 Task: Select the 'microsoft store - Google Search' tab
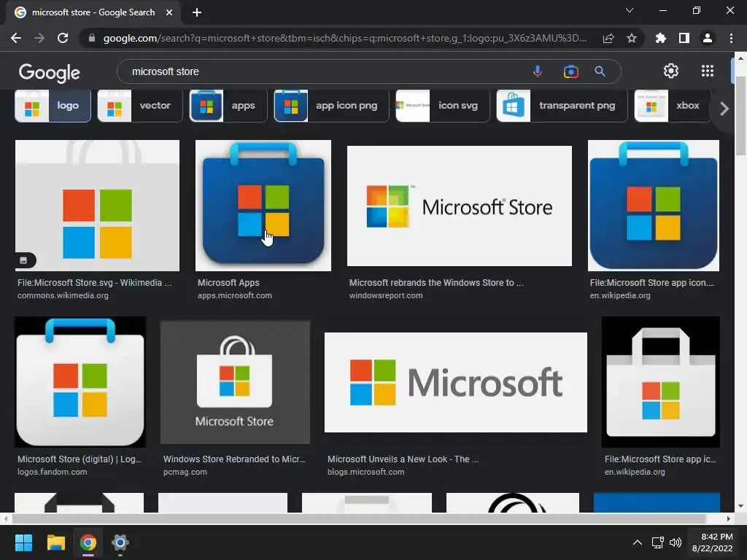tap(93, 12)
